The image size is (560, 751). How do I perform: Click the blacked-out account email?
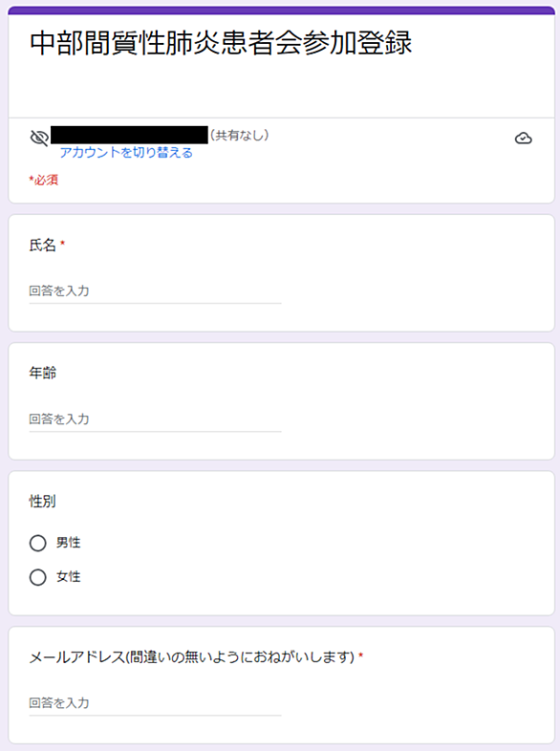129,135
